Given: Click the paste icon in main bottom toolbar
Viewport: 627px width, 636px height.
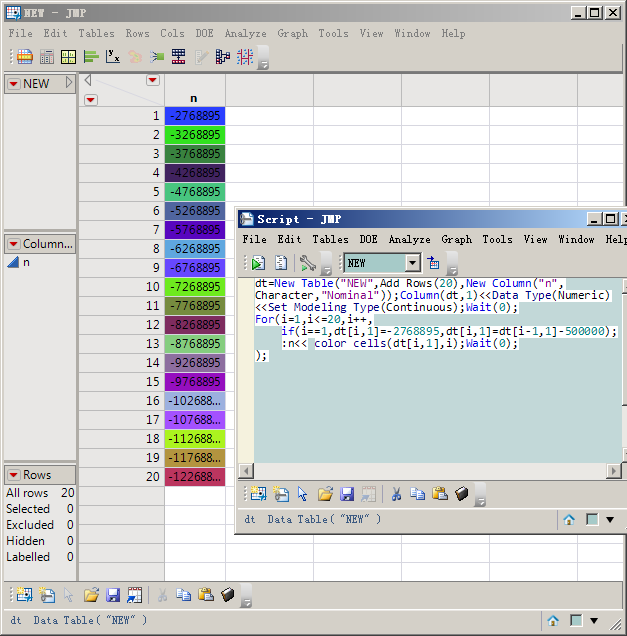Looking at the screenshot, I should pyautogui.click(x=205, y=595).
